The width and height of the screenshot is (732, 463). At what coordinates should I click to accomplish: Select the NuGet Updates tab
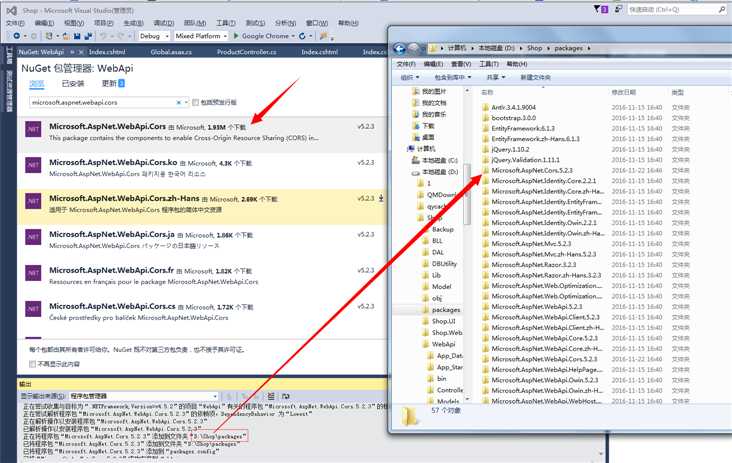point(113,84)
